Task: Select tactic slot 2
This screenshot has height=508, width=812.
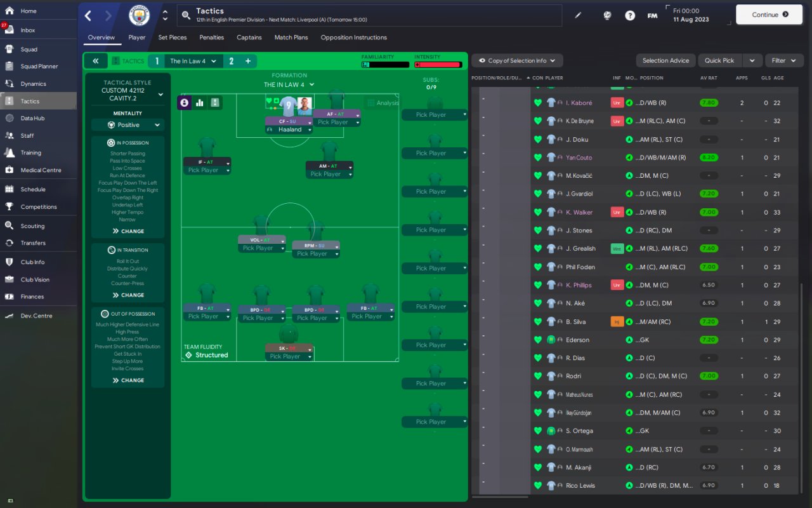Action: click(x=232, y=61)
